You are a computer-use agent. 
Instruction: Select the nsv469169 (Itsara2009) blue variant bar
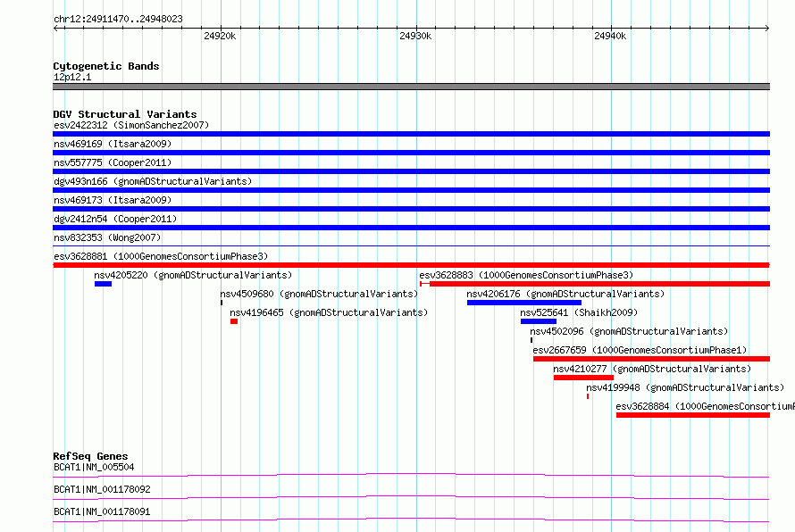(x=411, y=153)
